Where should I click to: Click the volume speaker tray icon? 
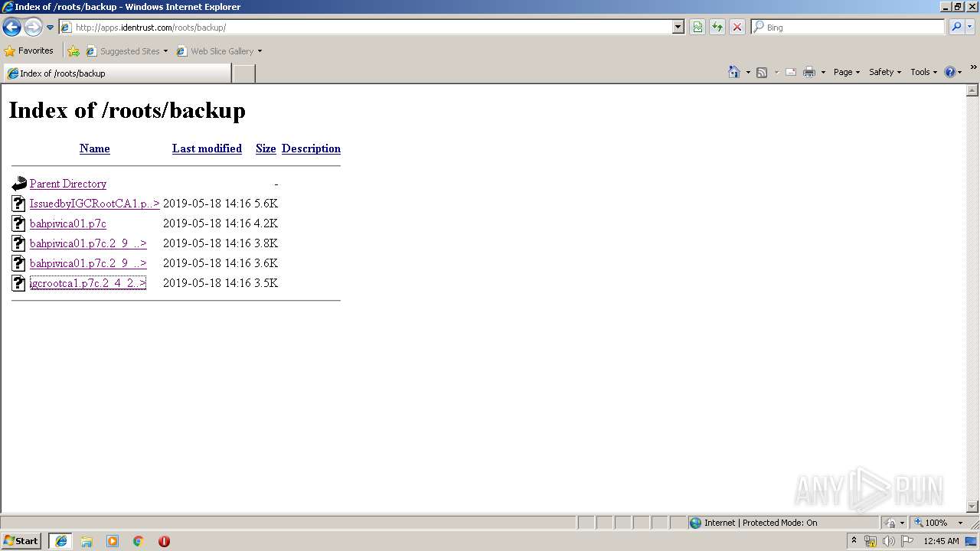[x=888, y=541]
